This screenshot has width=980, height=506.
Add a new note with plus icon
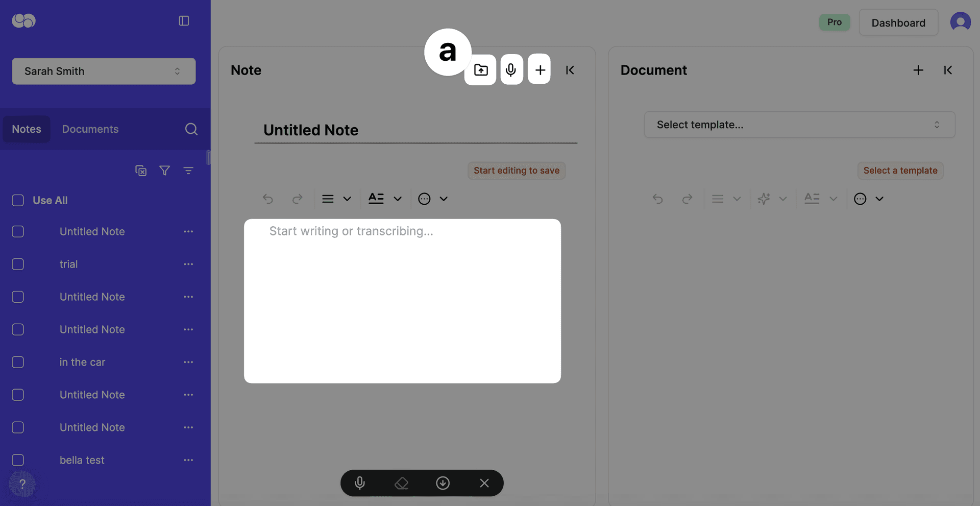pyautogui.click(x=540, y=70)
